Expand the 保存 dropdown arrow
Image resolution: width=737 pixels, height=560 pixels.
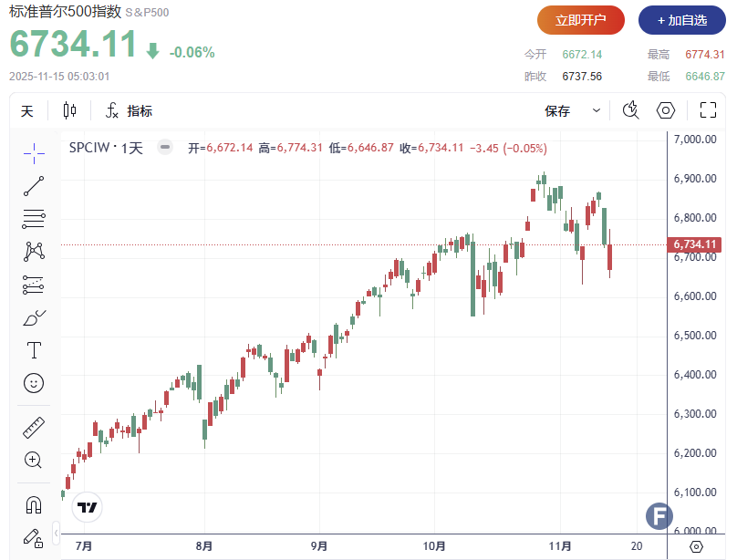[x=597, y=111]
